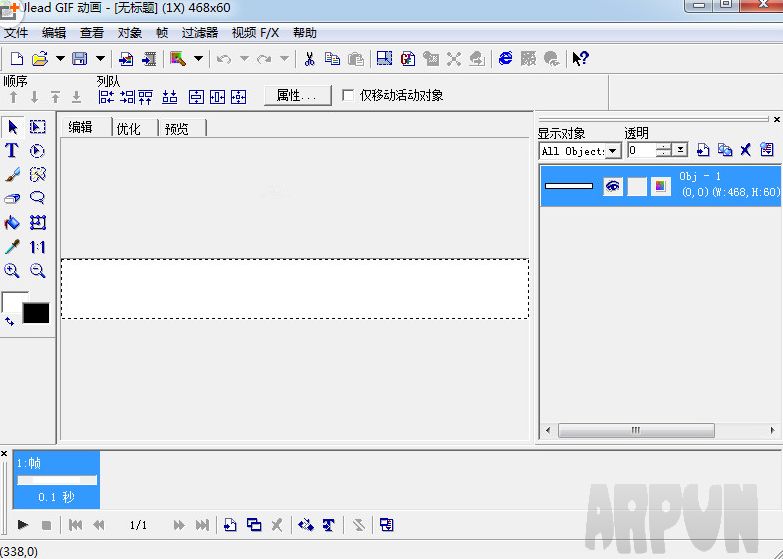The image size is (783, 559).
Task: Select the Zoom In tool
Action: point(12,271)
